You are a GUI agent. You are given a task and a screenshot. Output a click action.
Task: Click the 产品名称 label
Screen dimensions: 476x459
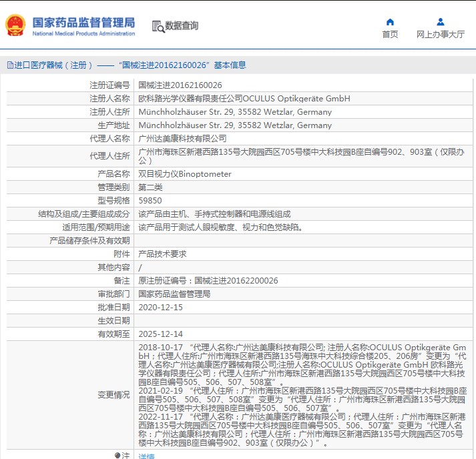pyautogui.click(x=113, y=174)
